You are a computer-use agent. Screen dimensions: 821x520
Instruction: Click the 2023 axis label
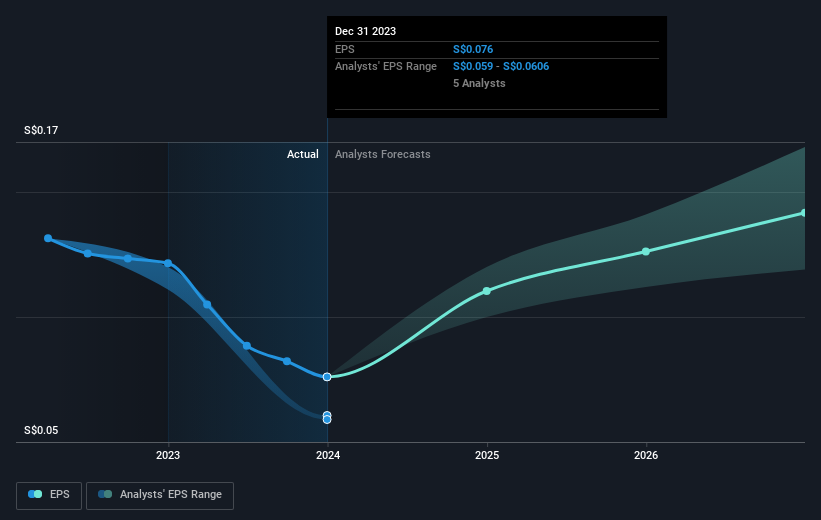coord(168,455)
